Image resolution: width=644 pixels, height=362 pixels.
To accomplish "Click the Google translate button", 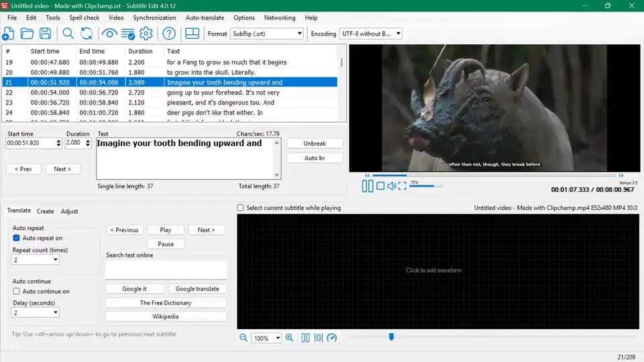I will (197, 289).
